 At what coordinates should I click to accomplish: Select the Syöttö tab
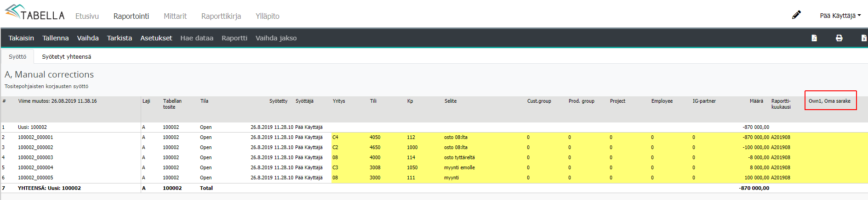[17, 57]
